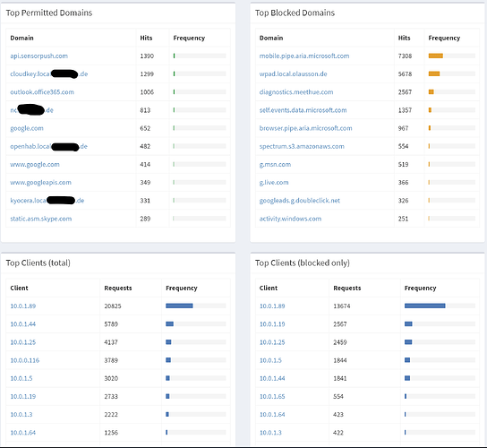Image resolution: width=487 pixels, height=448 pixels.
Task: Open client 10.0.1.25 in blocked only clients
Action: 272,342
